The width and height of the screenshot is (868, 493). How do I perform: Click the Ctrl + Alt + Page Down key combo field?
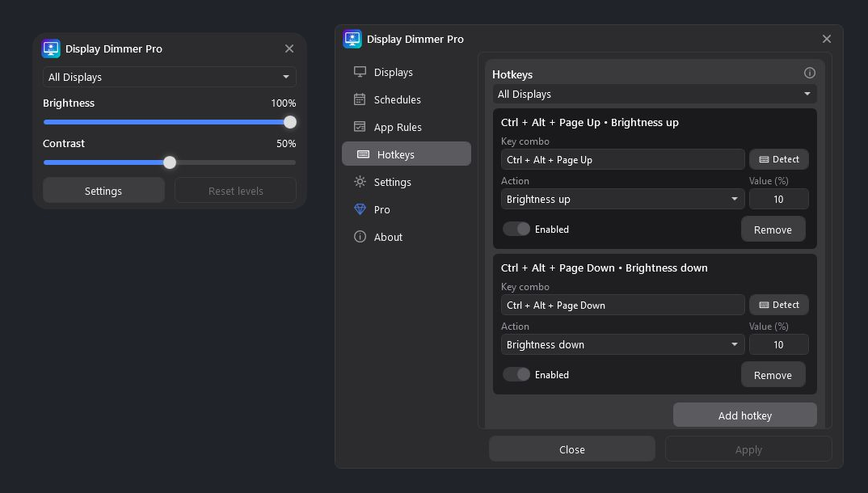(623, 305)
